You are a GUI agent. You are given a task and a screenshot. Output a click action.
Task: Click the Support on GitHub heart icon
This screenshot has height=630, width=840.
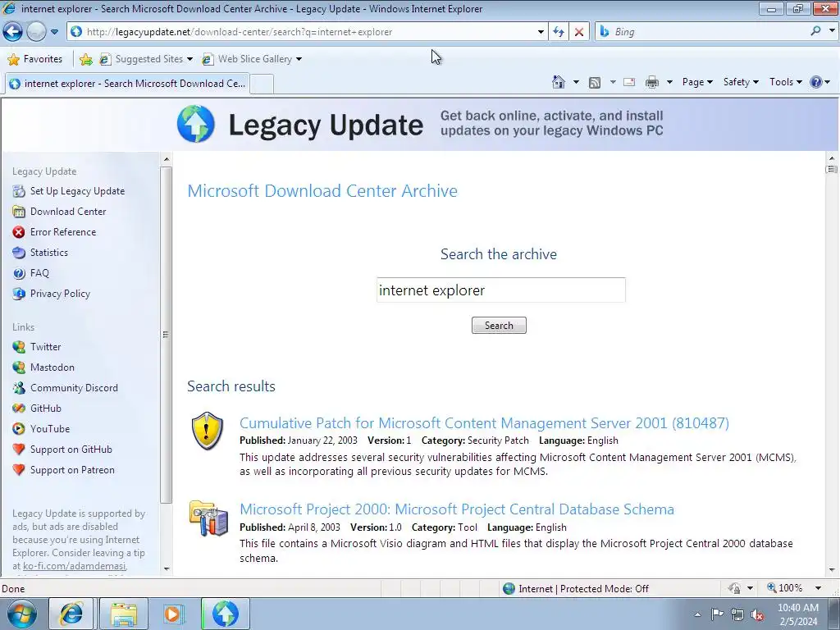tap(19, 450)
